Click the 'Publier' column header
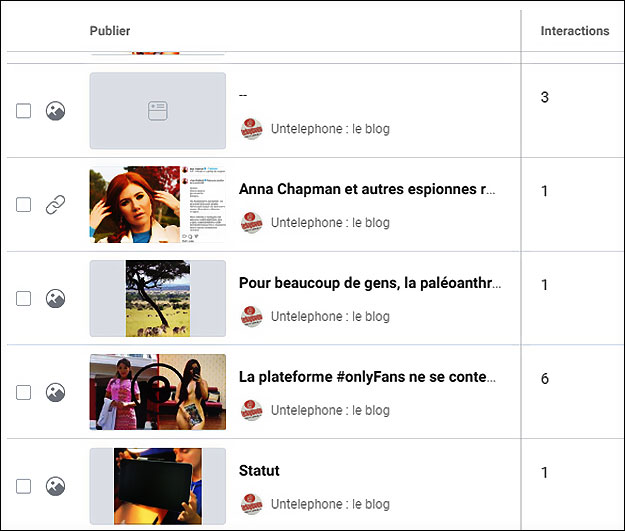The height and width of the screenshot is (531, 625). click(110, 31)
